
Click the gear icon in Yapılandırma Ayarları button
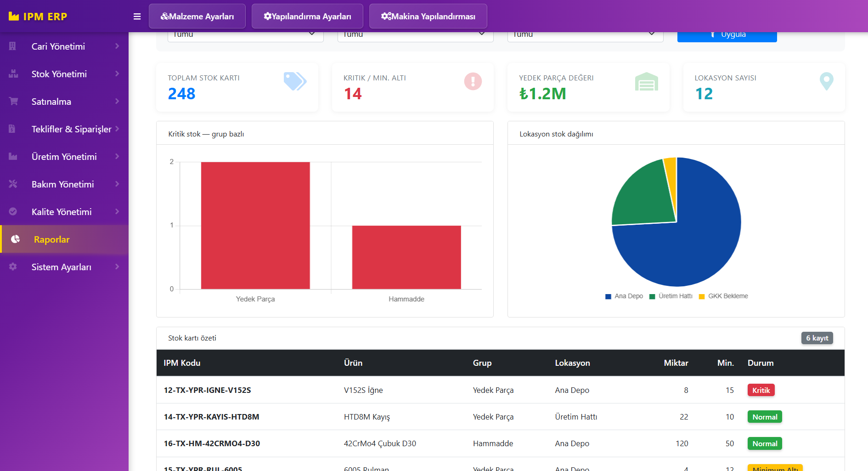267,16
